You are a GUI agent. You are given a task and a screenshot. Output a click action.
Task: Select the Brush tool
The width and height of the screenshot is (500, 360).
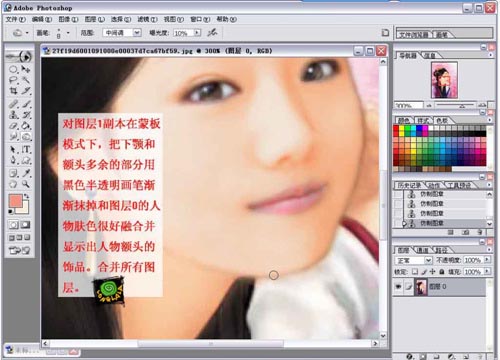coord(26,104)
